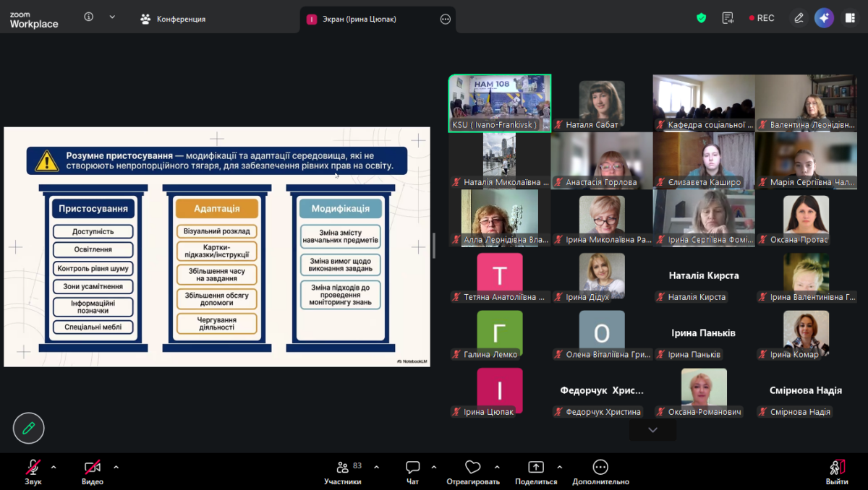Open options menu on Экран tab
Image resolution: width=868 pixels, height=490 pixels.
[x=445, y=20]
